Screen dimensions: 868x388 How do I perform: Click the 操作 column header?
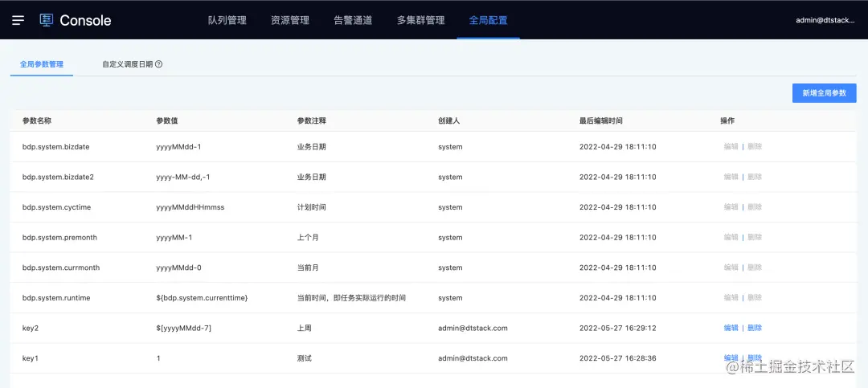coord(727,120)
